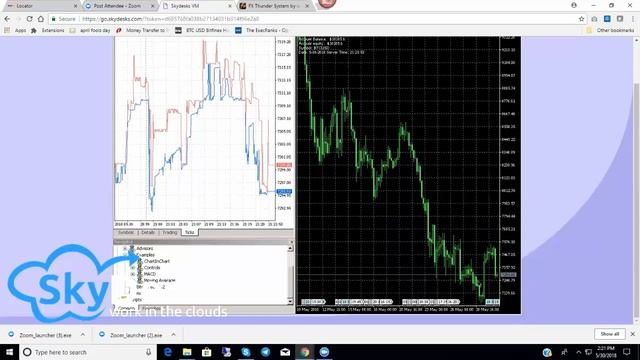Select the Controls entry in Navigator

click(x=152, y=268)
